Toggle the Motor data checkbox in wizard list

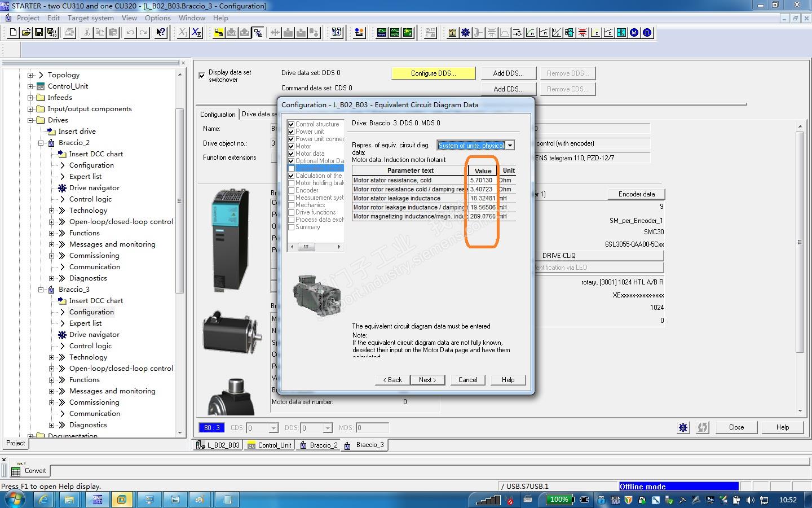(x=291, y=154)
